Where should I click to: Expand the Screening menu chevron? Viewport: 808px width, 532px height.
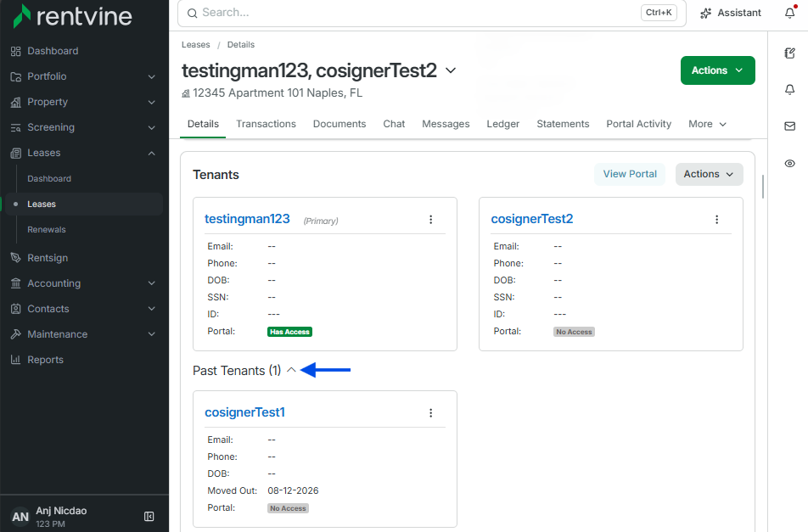tap(151, 128)
